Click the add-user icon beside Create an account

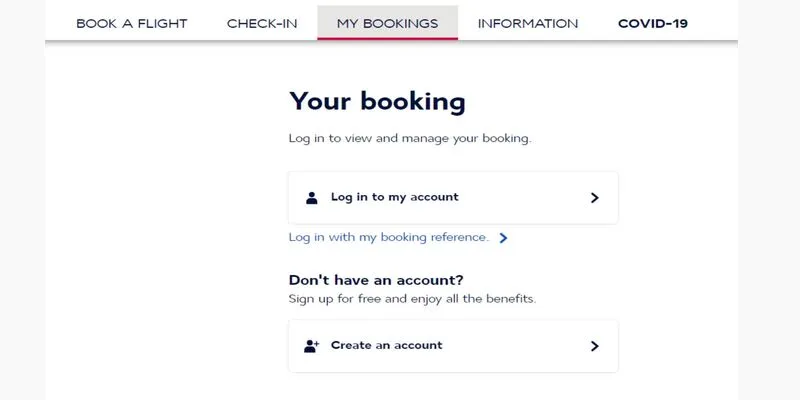pos(312,346)
